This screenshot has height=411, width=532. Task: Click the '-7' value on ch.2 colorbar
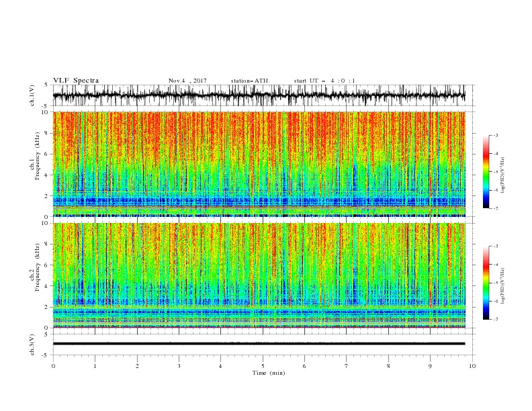click(495, 320)
